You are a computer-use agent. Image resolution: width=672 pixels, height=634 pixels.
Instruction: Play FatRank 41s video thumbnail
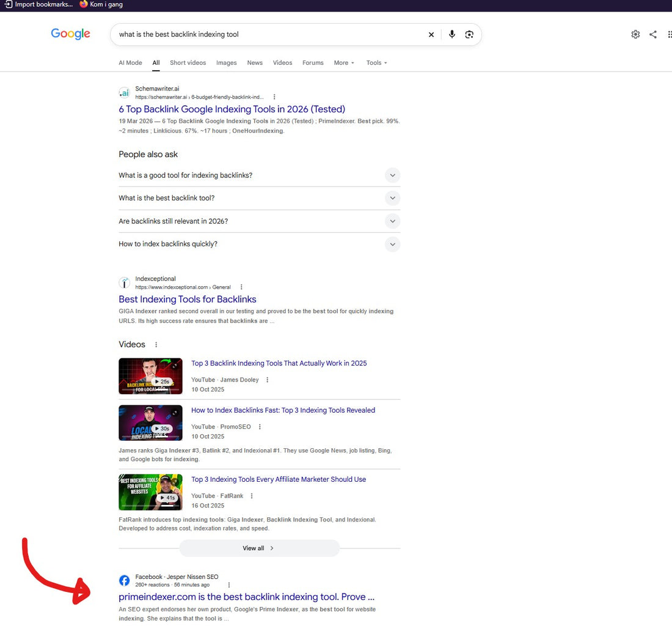coord(150,492)
